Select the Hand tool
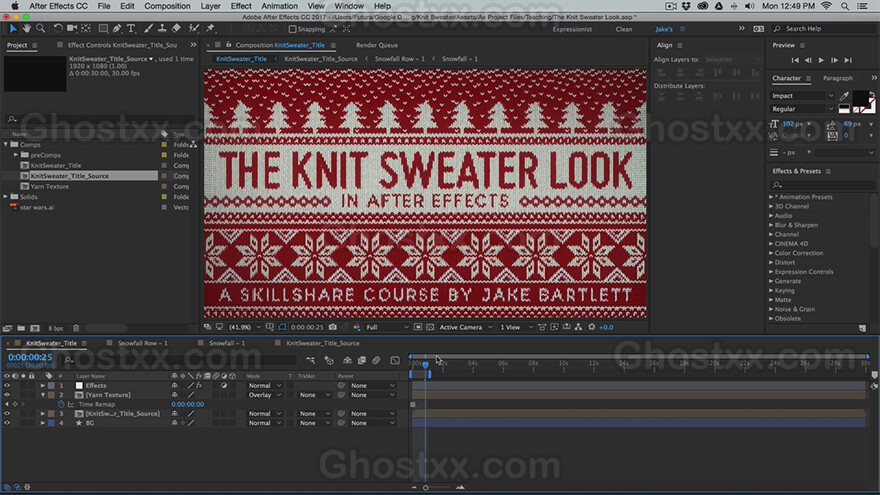Image resolution: width=880 pixels, height=495 pixels. point(26,28)
